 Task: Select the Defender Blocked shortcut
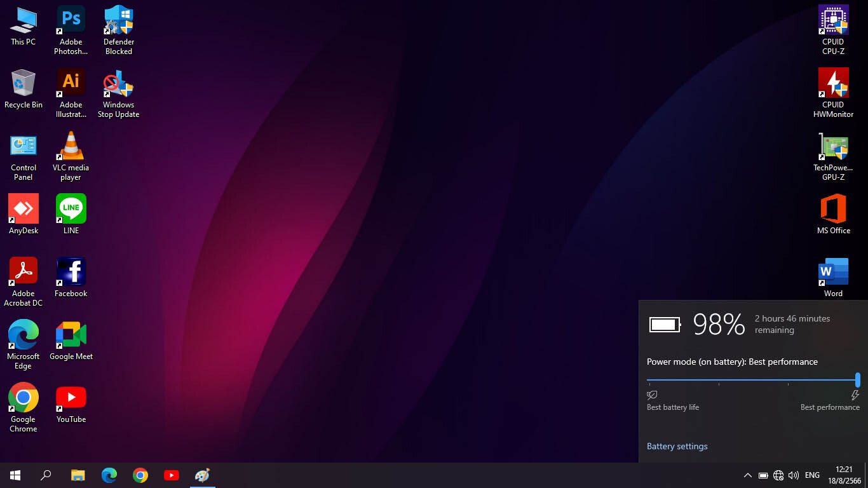click(119, 30)
